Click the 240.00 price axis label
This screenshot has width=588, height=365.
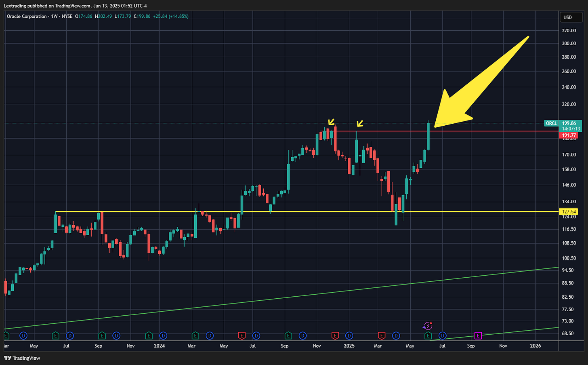pos(569,87)
